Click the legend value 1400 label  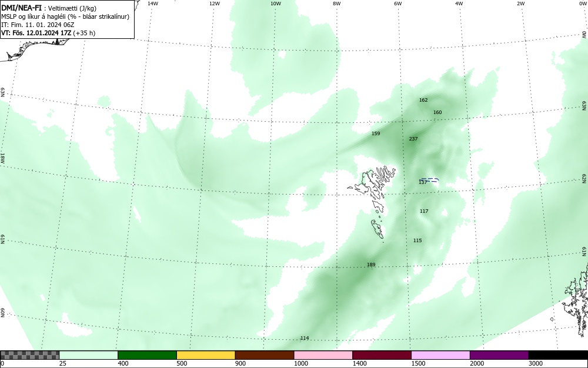pyautogui.click(x=359, y=363)
